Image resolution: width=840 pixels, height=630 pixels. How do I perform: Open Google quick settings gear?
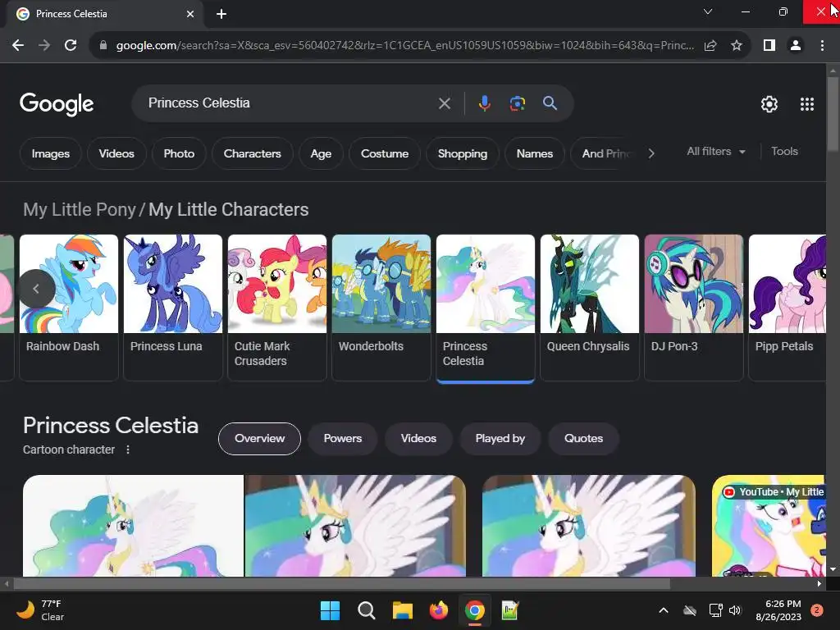[x=769, y=104]
